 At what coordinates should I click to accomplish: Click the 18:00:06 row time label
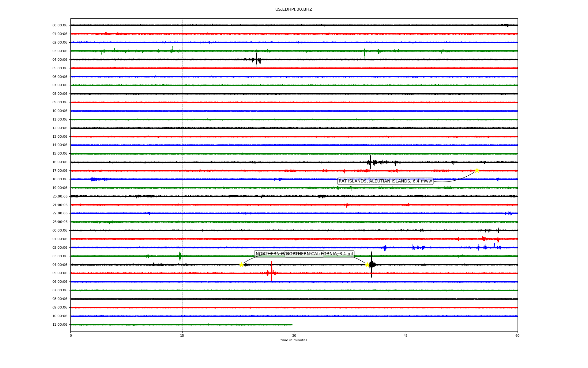pyautogui.click(x=60, y=179)
